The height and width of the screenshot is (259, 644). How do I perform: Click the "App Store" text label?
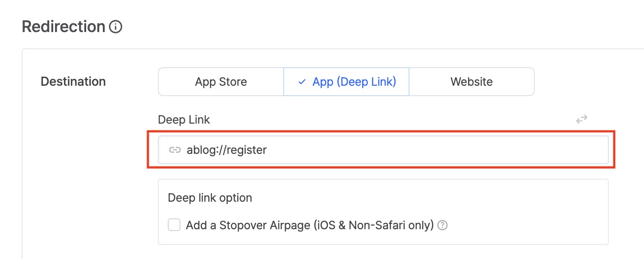point(221,82)
